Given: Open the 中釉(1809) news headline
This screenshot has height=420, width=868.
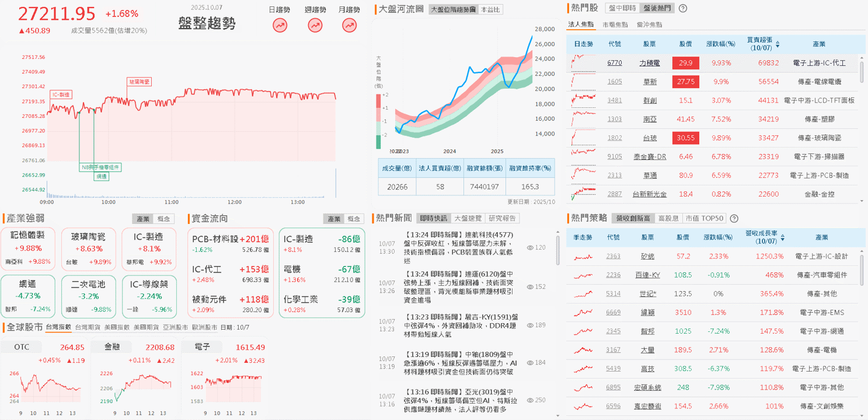Looking at the screenshot, I should [460, 363].
